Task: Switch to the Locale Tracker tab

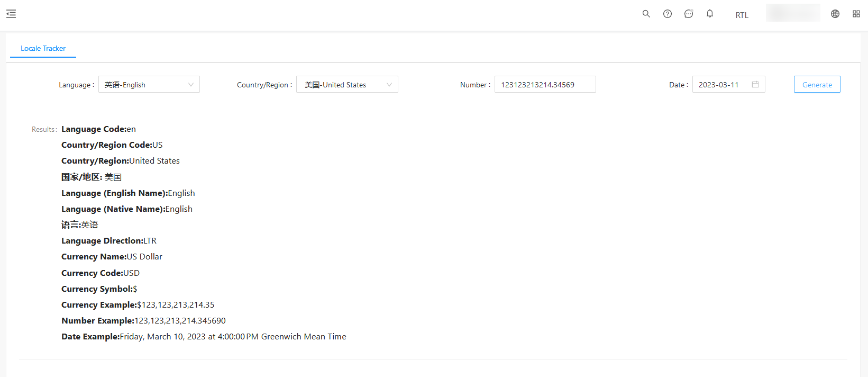Action: coord(43,48)
